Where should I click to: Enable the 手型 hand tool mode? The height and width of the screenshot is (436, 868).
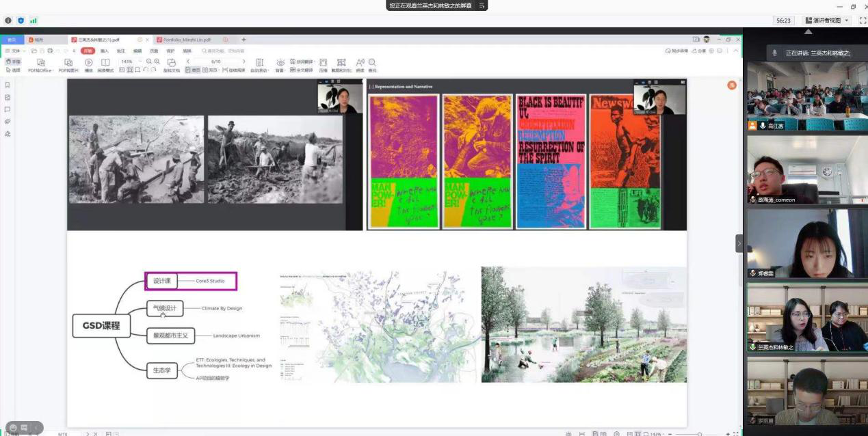pyautogui.click(x=13, y=62)
